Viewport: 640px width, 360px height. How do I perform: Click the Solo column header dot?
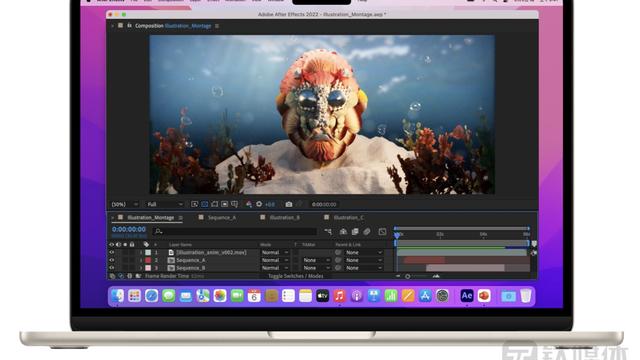125,244
